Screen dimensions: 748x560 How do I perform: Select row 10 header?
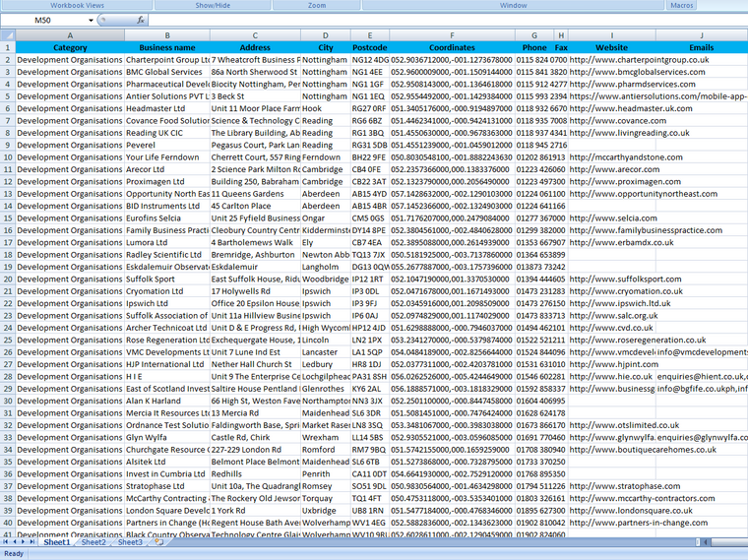pyautogui.click(x=8, y=157)
